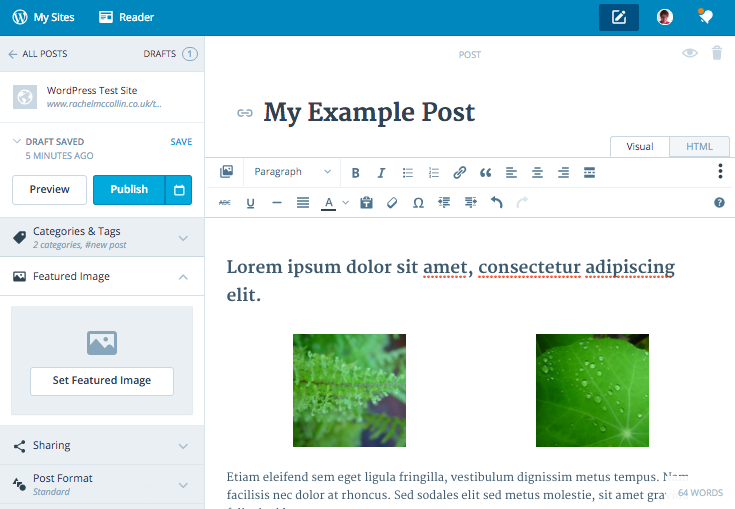The image size is (735, 509).
Task: Click the Lorem ipsum heading text
Action: (450, 281)
